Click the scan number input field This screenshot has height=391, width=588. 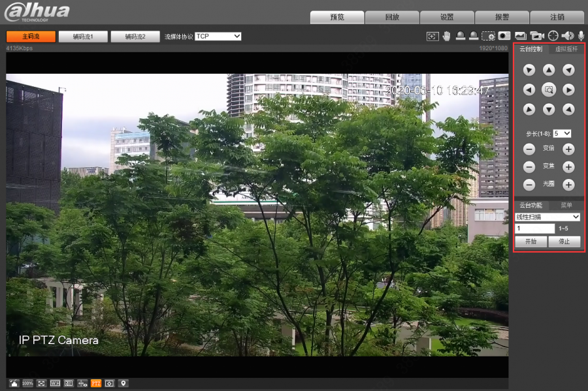click(534, 228)
